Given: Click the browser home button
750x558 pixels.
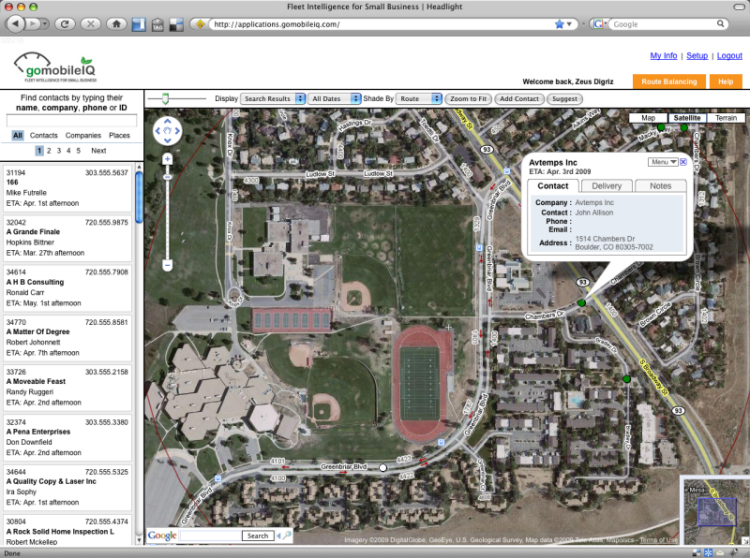Looking at the screenshot, I should click(x=115, y=23).
